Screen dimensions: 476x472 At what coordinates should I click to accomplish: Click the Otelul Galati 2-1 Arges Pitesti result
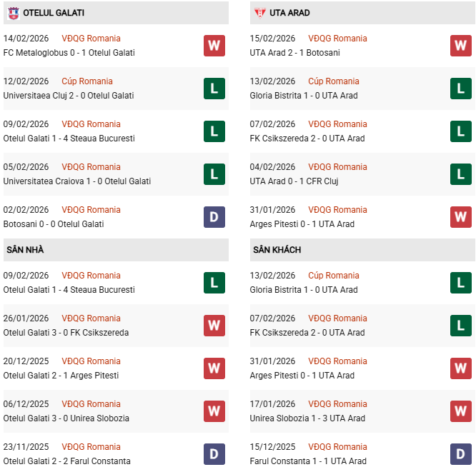click(61, 376)
